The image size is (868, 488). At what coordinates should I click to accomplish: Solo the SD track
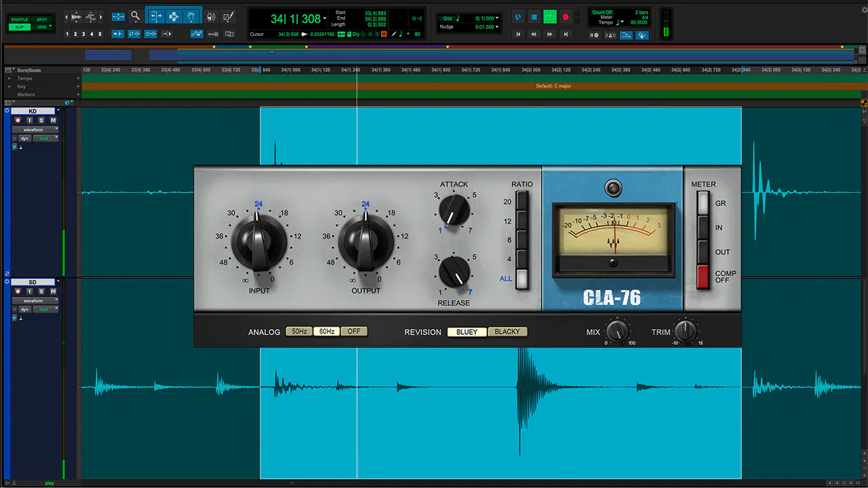[41, 291]
